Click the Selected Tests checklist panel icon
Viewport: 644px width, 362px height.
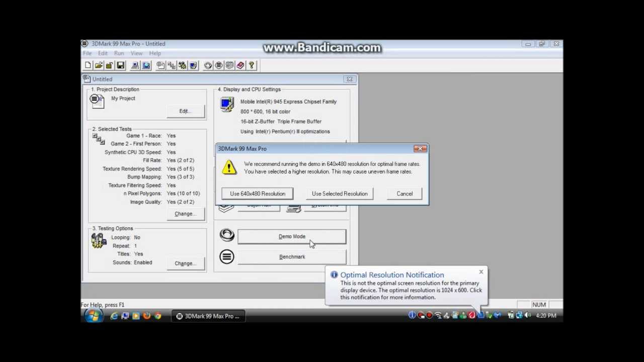click(x=99, y=139)
